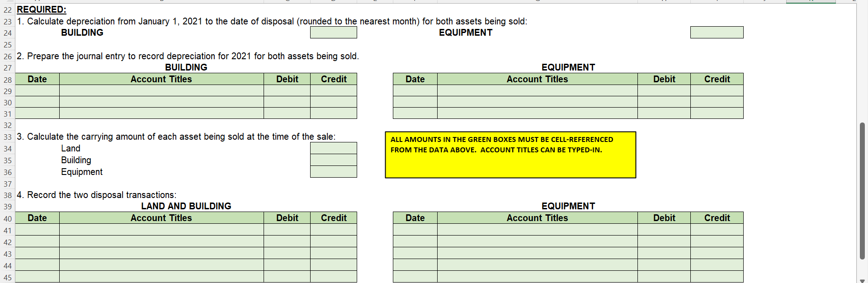Click Debit header in EQUIPMENT disposal table row 40
Screen dimensions: 868x283
pyautogui.click(x=664, y=218)
